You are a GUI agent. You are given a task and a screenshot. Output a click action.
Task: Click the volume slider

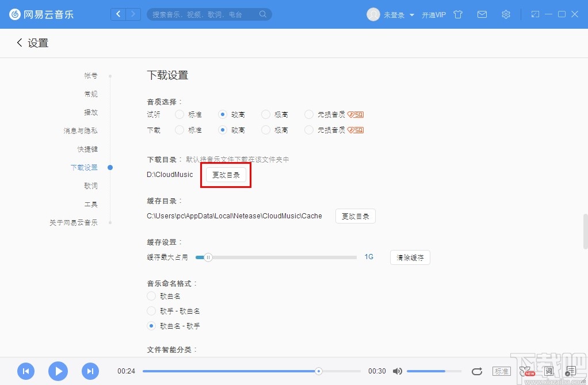coord(434,371)
